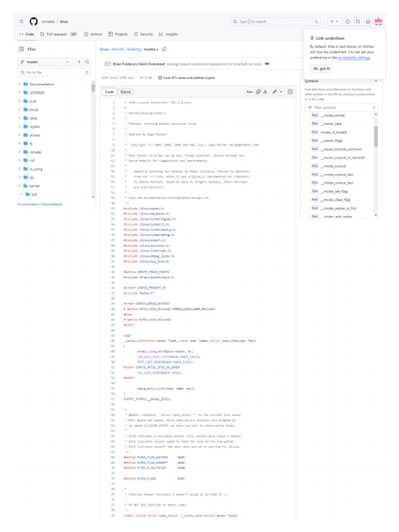The image size is (399, 532).
Task: Expand the fs folder chevron
Action: [19, 143]
